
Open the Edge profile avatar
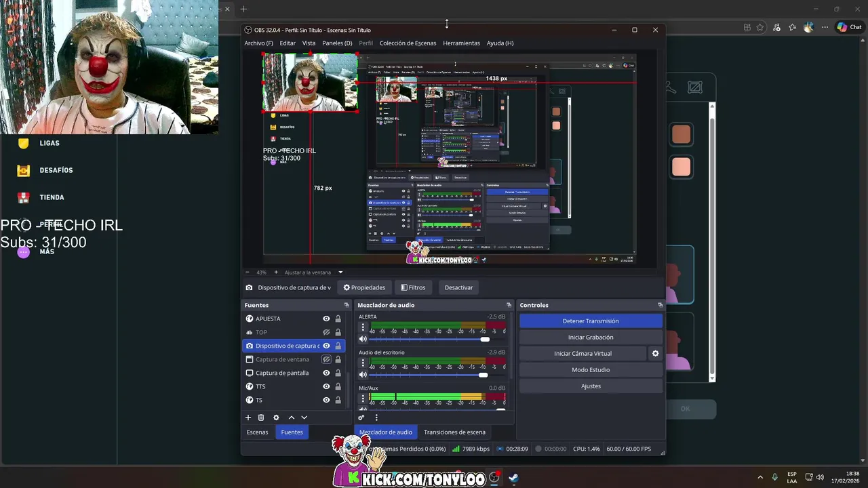click(x=808, y=27)
